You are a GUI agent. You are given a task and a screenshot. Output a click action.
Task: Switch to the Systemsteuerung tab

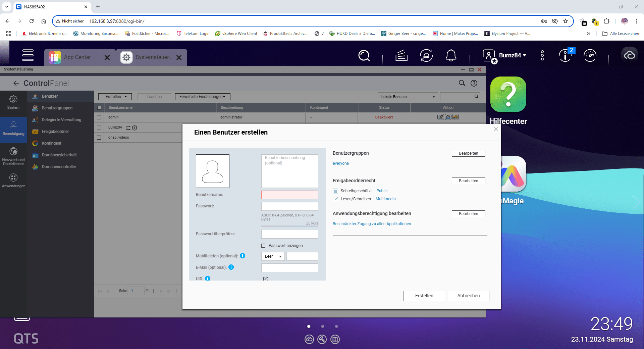152,57
